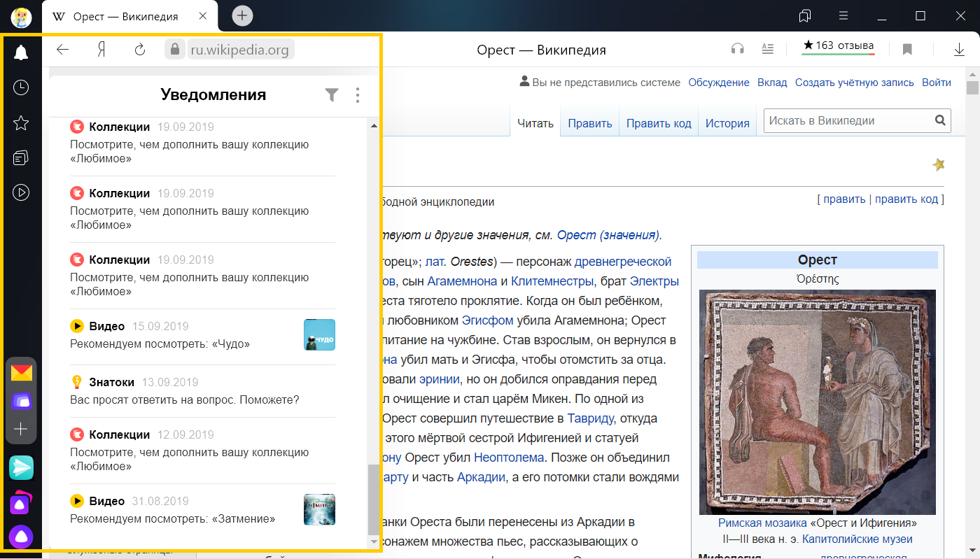Switch to the История tab
Screen dimensions: 980x559
pyautogui.click(x=727, y=123)
